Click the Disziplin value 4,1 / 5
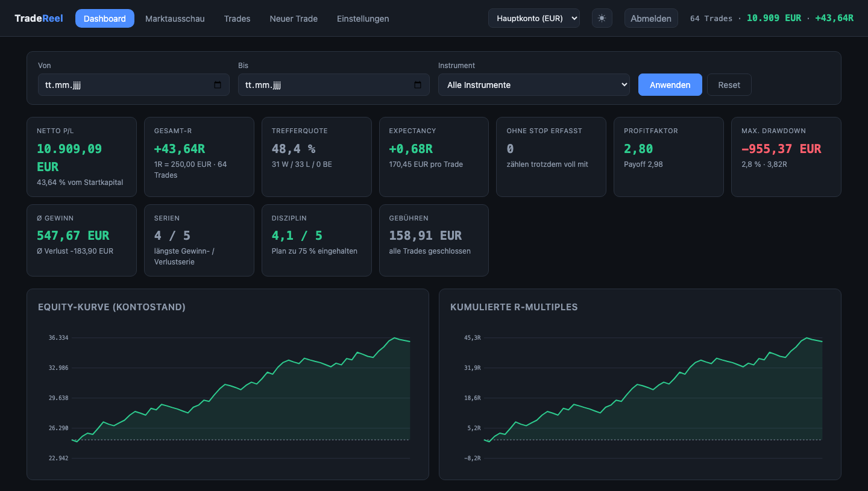This screenshot has width=868, height=491. 297,236
